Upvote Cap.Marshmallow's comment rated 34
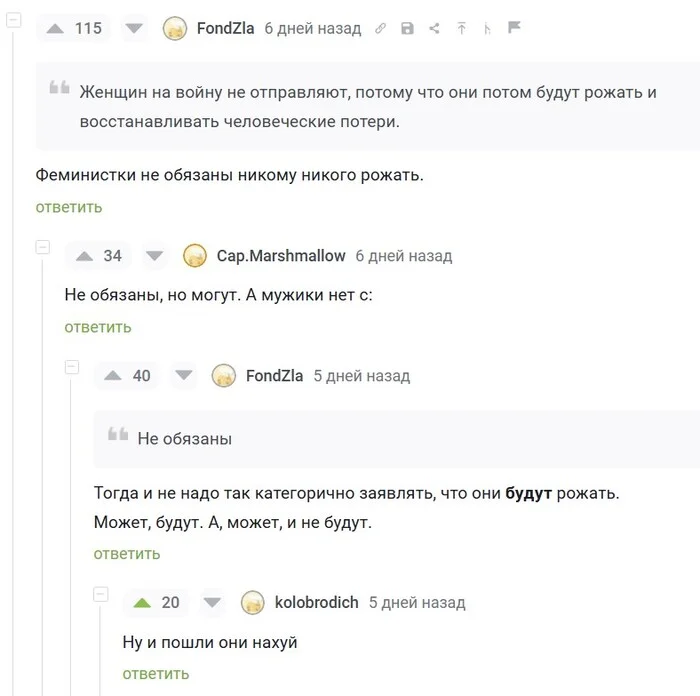Screen dimensions: 700x696 tap(84, 256)
